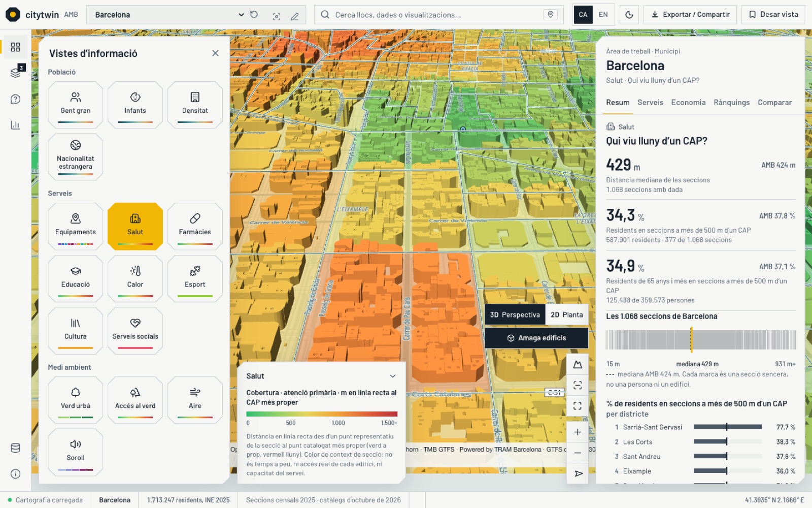The height and width of the screenshot is (508, 812).
Task: Open the Comparar tab
Action: pyautogui.click(x=774, y=103)
